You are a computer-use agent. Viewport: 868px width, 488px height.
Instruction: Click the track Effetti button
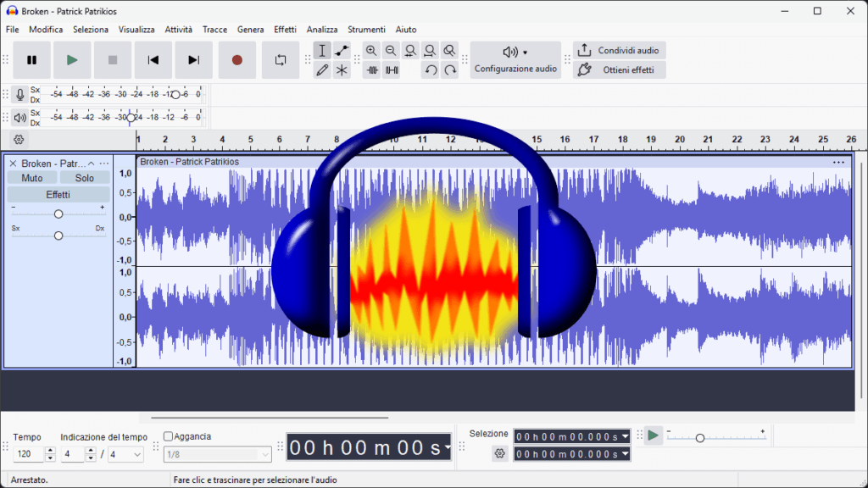pos(58,195)
